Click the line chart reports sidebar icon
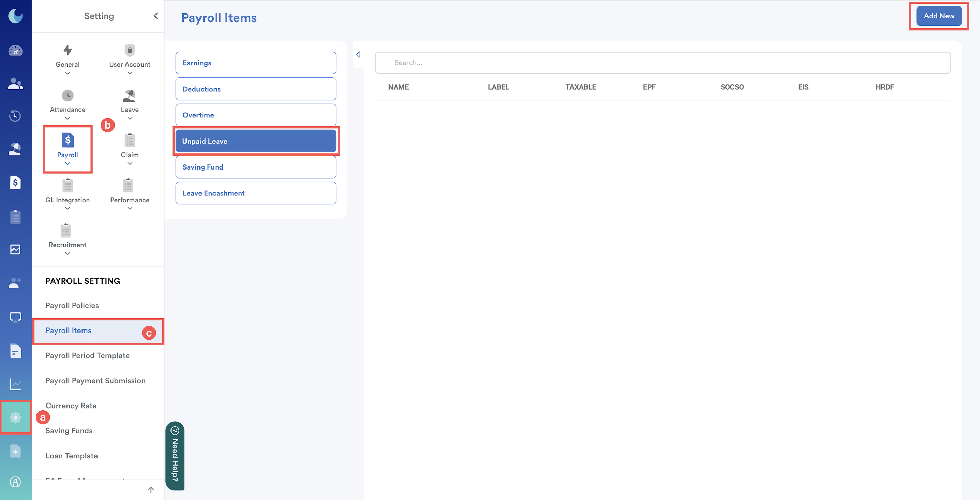The height and width of the screenshot is (500, 980). [15, 384]
